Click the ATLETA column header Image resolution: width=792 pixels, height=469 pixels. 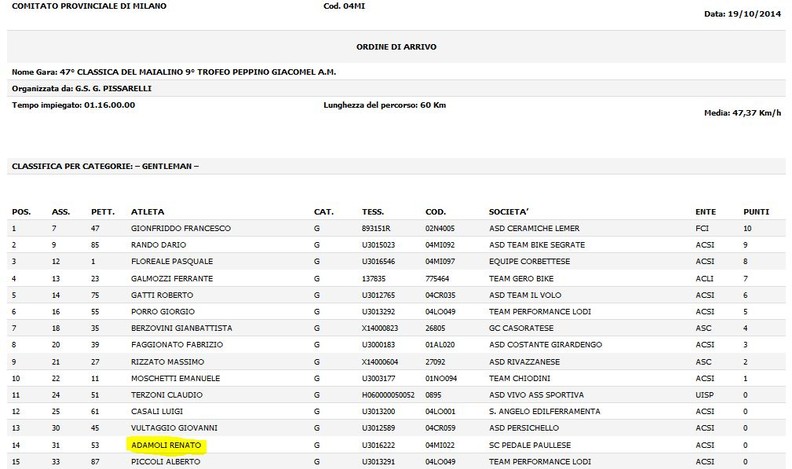coord(147,212)
